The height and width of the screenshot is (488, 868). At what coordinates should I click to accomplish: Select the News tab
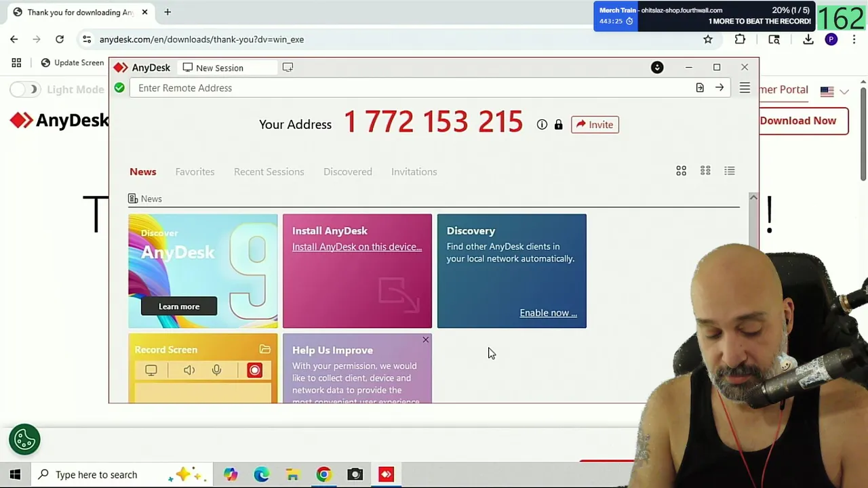click(x=142, y=171)
